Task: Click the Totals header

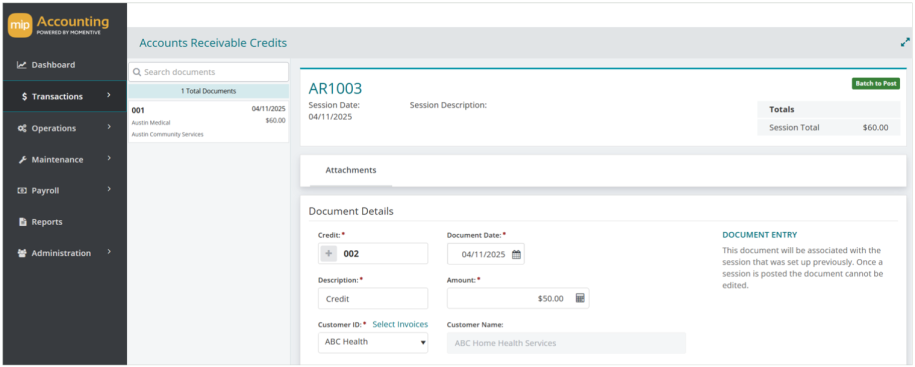Action: coord(782,110)
